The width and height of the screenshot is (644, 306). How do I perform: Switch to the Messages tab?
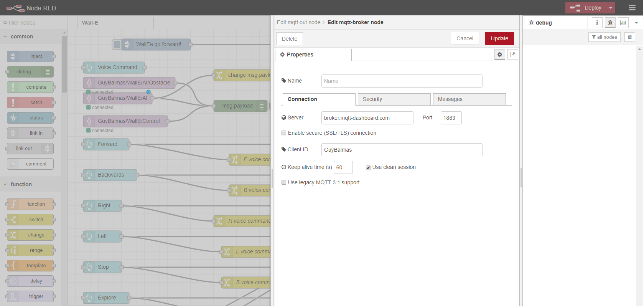coord(469,99)
